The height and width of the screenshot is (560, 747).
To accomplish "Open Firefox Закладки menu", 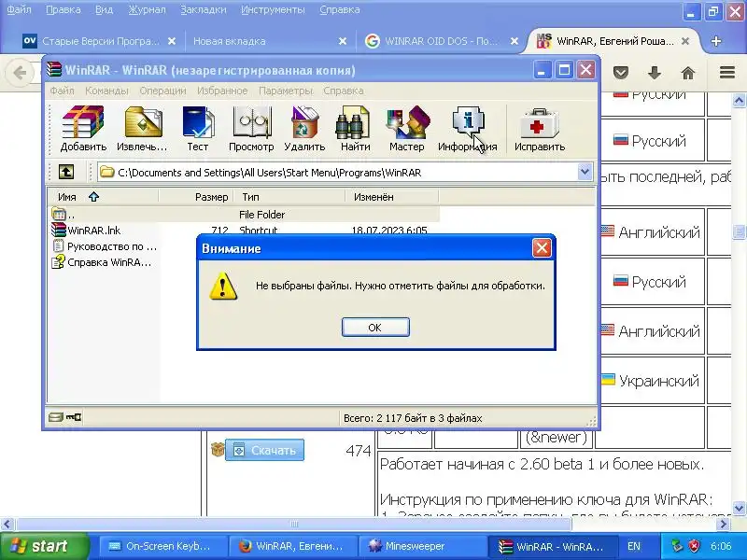I will 203,9.
